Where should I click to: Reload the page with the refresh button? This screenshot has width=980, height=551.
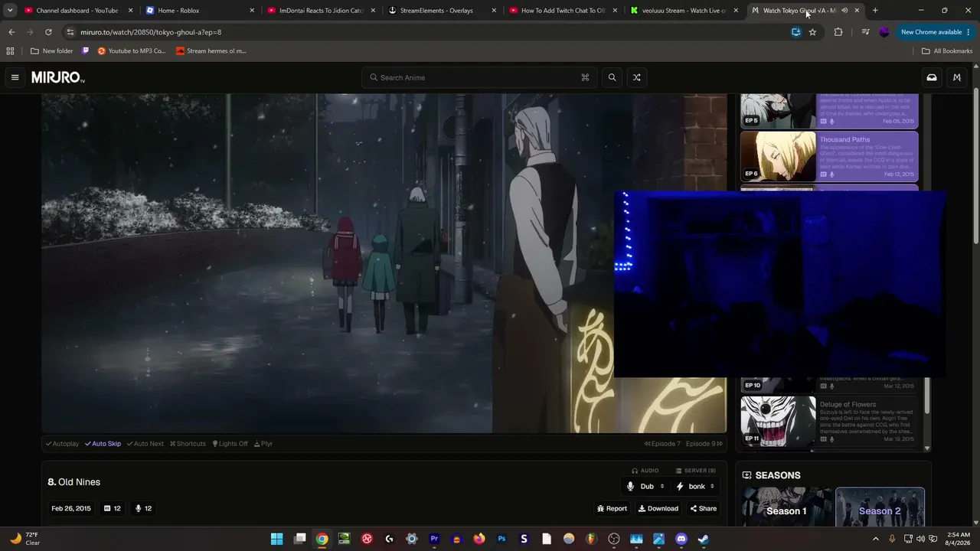tap(48, 32)
